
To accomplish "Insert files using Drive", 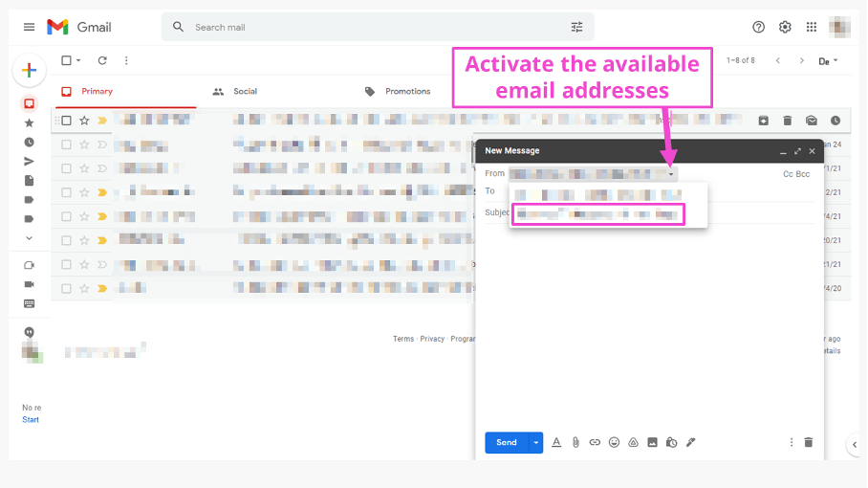I will click(x=633, y=442).
